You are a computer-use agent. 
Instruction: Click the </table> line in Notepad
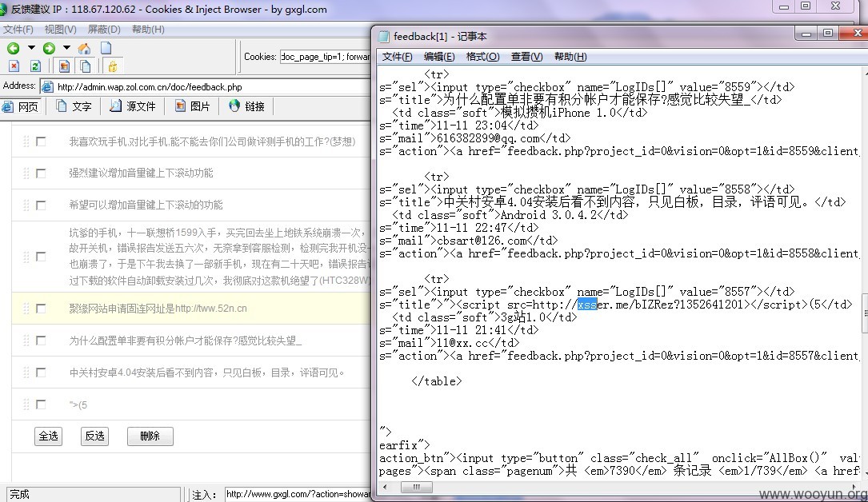pos(436,381)
